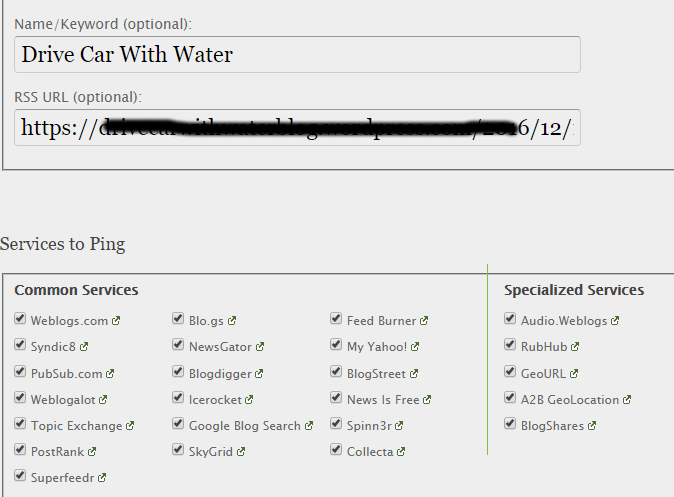Click external link icon beside BlogShares
This screenshot has height=497, width=674.
592,426
